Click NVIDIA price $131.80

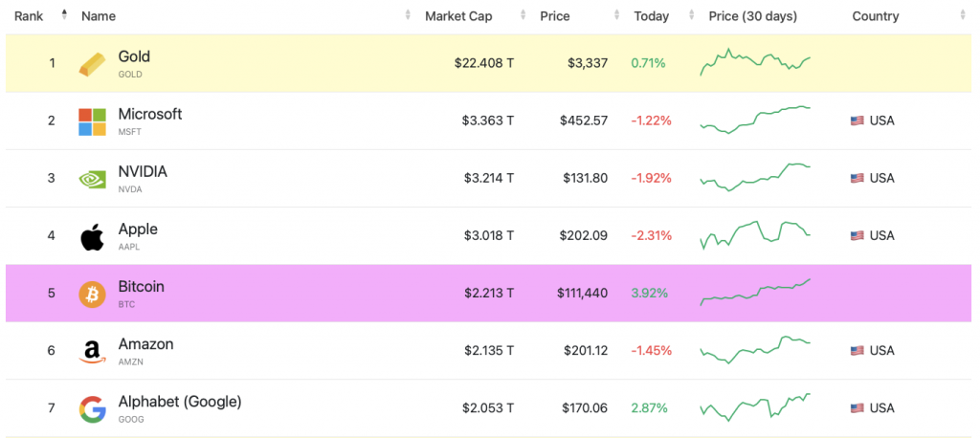[585, 178]
